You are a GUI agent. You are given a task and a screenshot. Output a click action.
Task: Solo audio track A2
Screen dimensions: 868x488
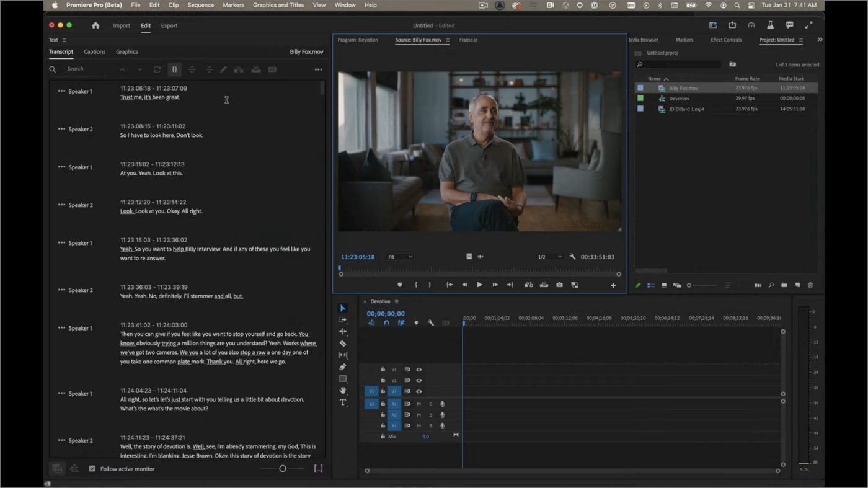click(430, 415)
